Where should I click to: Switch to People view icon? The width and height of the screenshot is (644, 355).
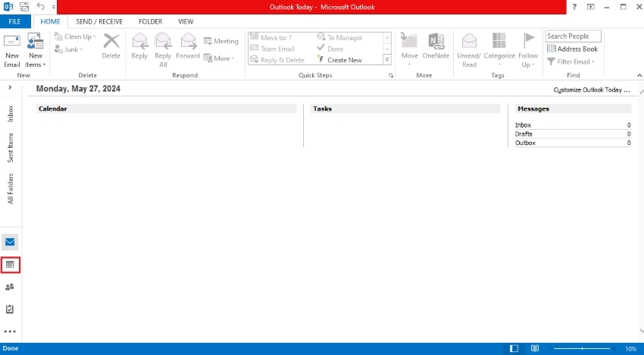pyautogui.click(x=10, y=287)
